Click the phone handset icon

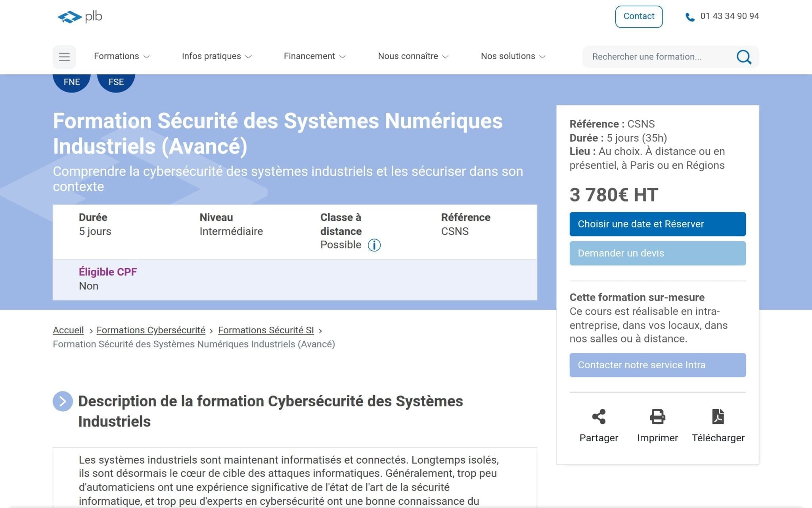pyautogui.click(x=690, y=17)
